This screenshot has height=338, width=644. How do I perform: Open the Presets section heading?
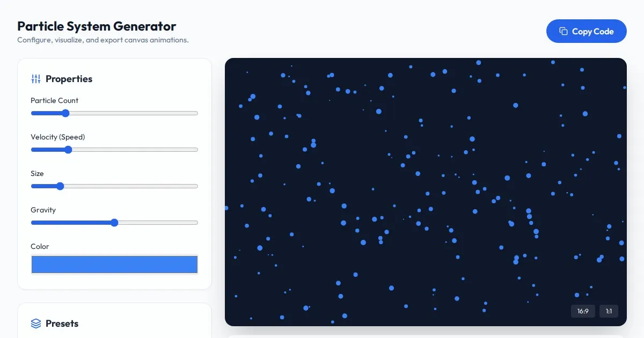tap(62, 324)
